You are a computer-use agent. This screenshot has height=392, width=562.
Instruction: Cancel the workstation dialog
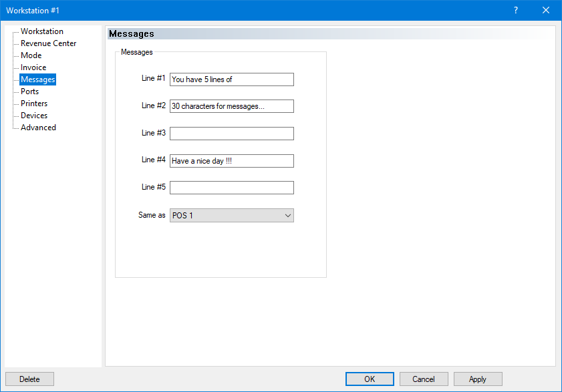424,379
